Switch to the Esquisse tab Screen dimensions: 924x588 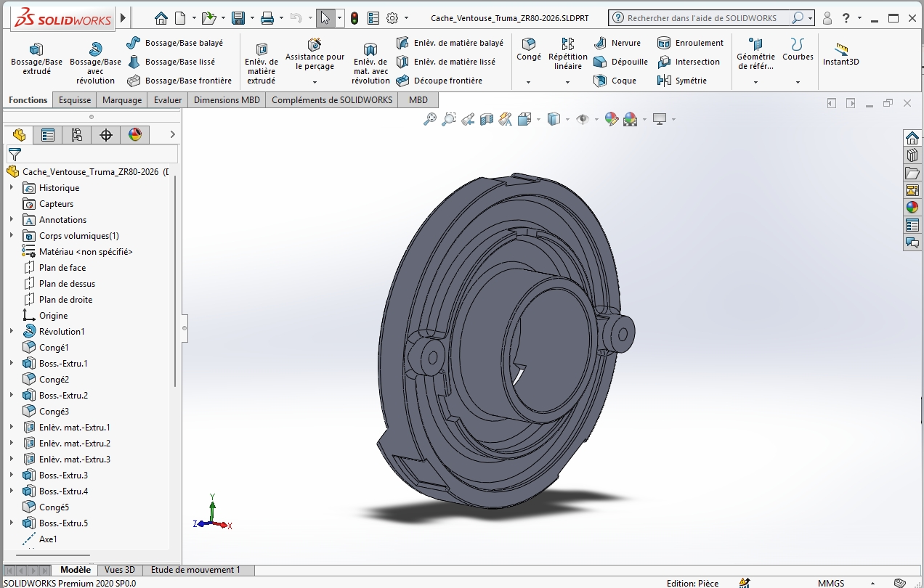point(75,100)
